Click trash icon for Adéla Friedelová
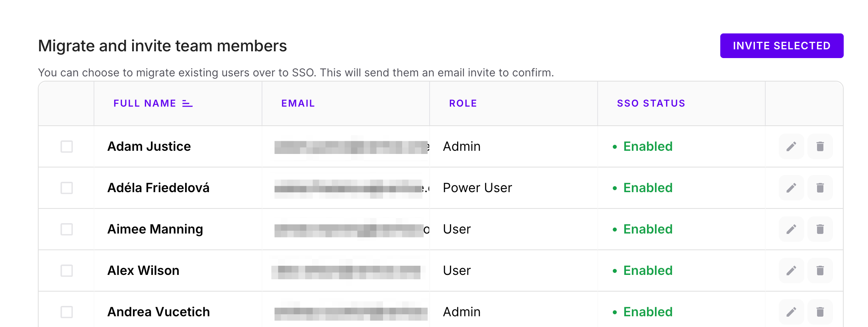Viewport: 868px width, 327px height. click(820, 188)
